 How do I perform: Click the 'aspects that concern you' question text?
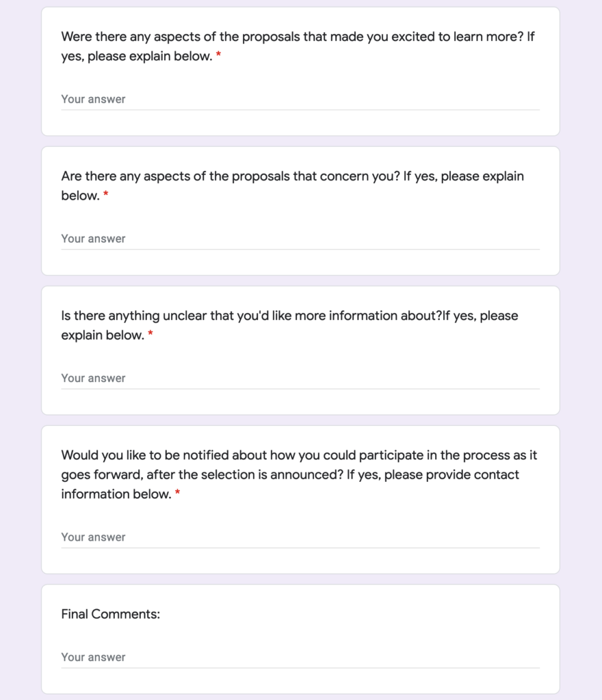pos(293,186)
